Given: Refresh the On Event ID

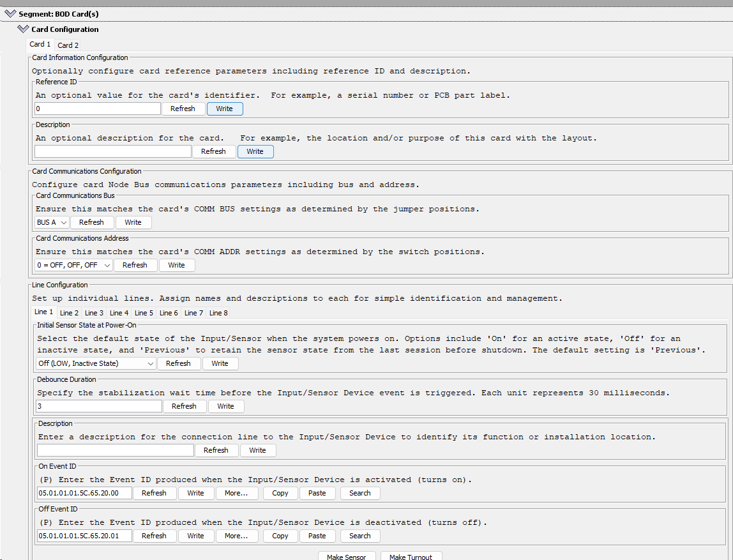Looking at the screenshot, I should 155,493.
